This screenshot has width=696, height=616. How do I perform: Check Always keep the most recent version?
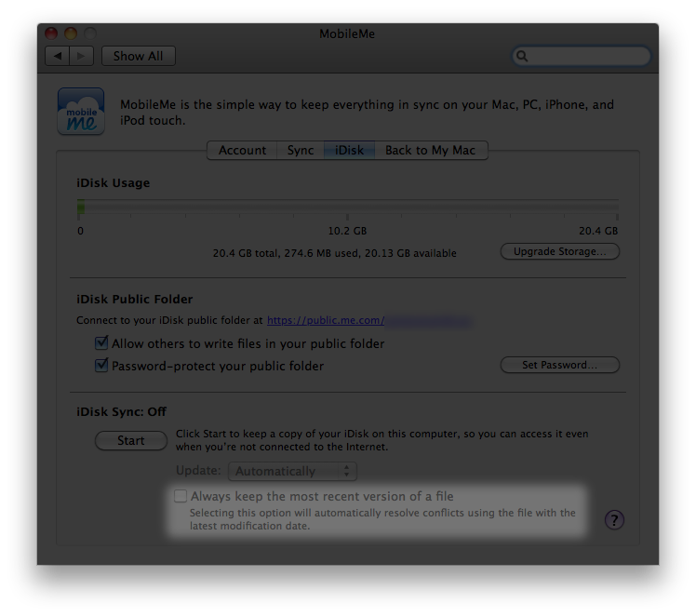click(181, 496)
